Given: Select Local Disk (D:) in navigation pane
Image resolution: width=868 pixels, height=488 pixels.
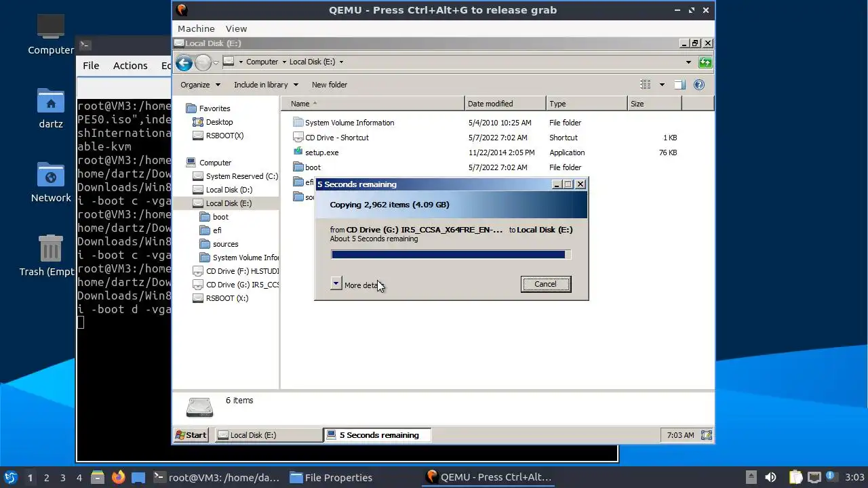Looking at the screenshot, I should click(222, 190).
